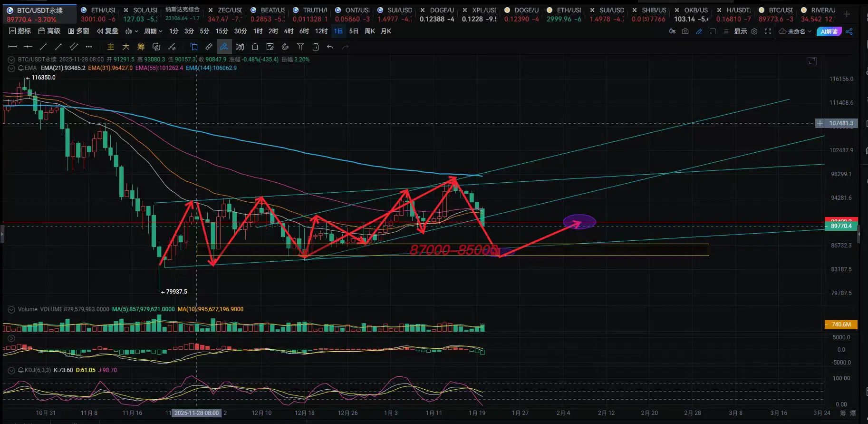The image size is (868, 424).
Task: Open the 高级 advanced button
Action: tap(49, 31)
